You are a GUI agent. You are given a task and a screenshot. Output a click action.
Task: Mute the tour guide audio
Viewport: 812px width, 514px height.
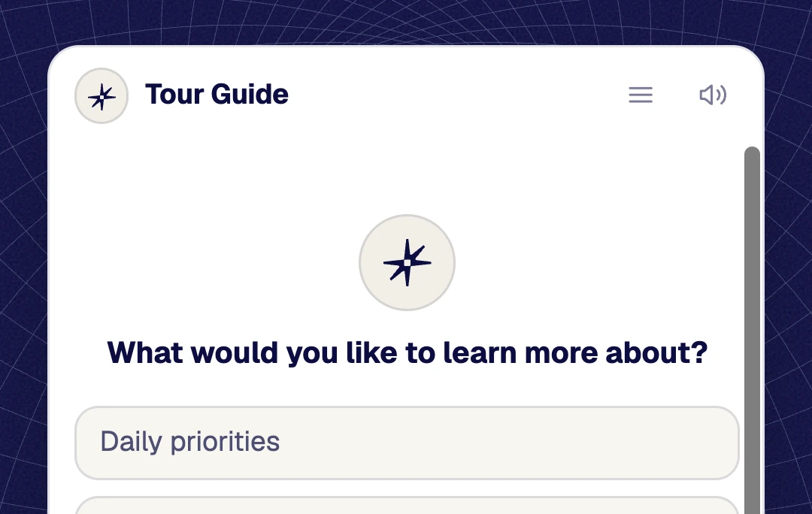coord(713,95)
